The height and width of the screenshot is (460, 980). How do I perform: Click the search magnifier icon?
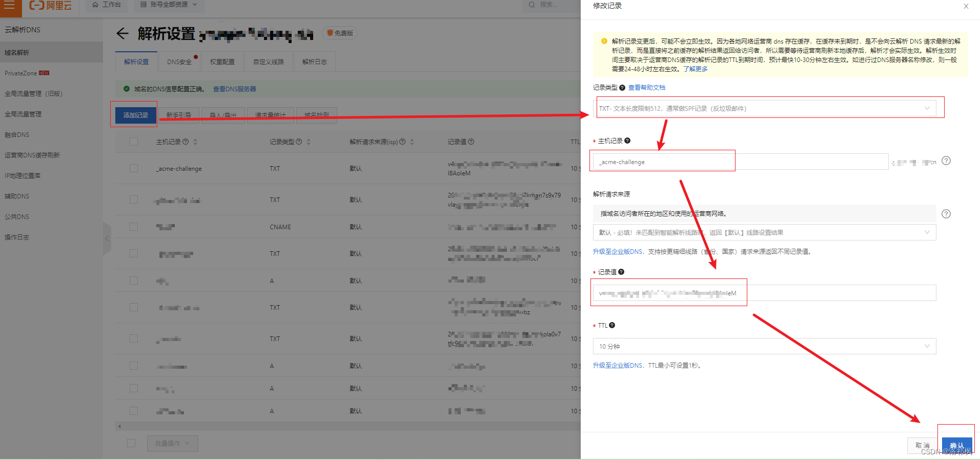tap(532, 5)
